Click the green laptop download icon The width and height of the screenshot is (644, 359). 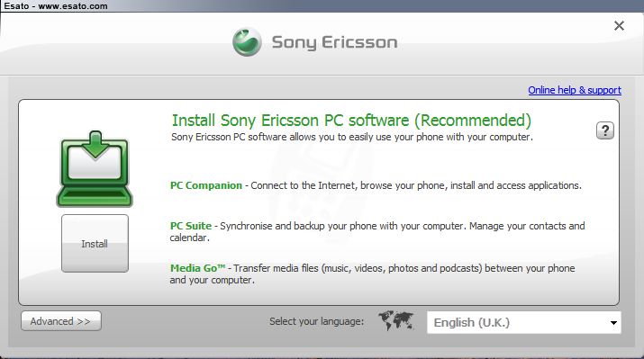[95, 168]
